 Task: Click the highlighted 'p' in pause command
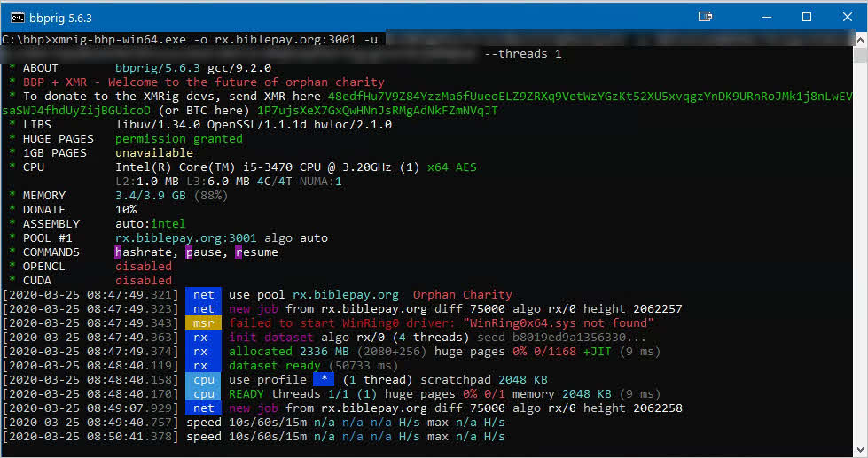pos(189,252)
